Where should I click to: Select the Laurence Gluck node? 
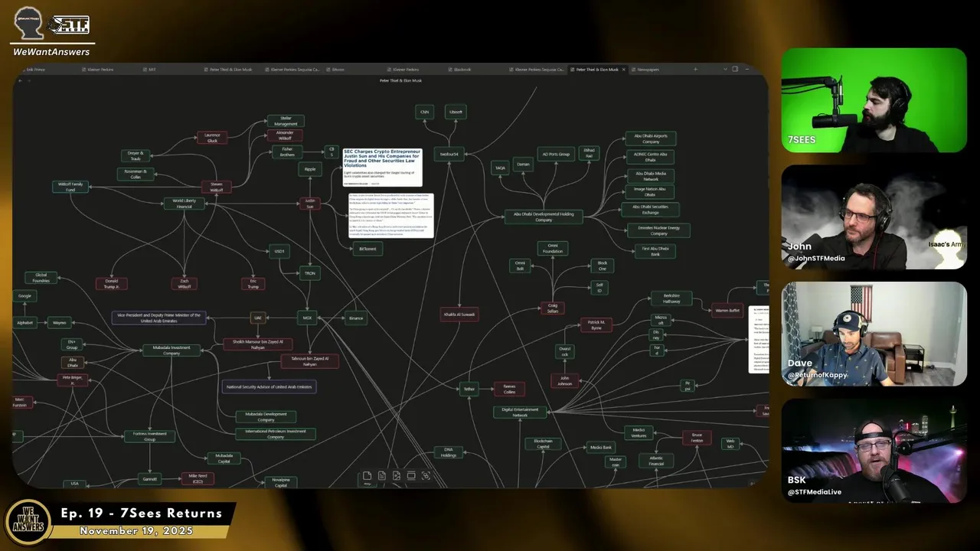point(212,138)
